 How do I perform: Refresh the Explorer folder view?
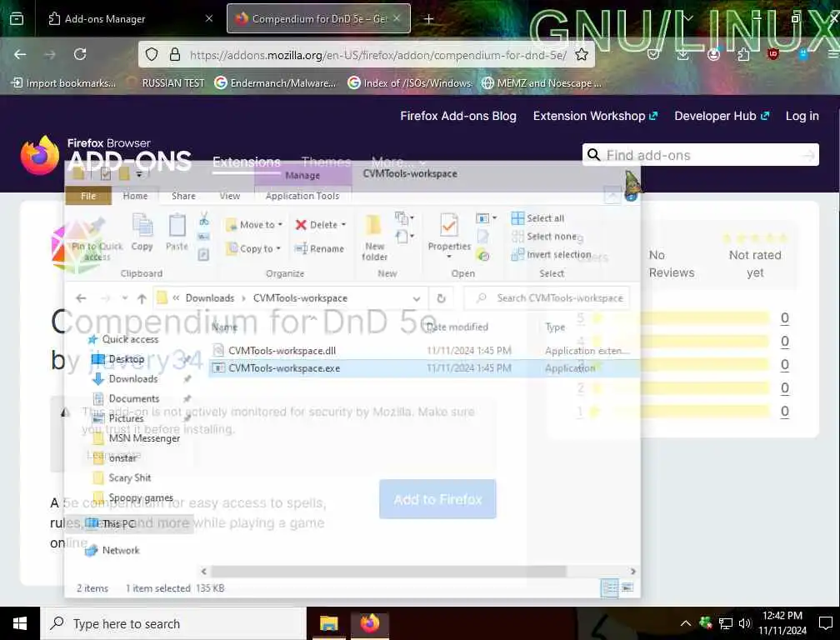pyautogui.click(x=442, y=298)
